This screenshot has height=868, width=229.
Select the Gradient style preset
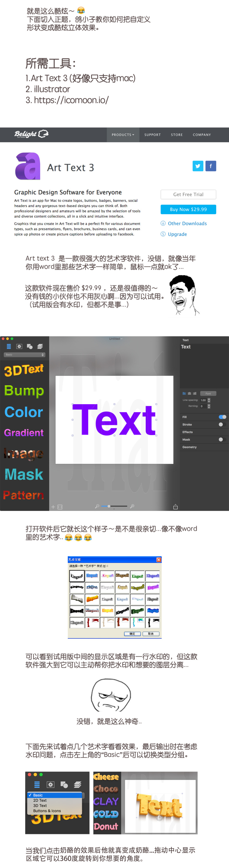(x=23, y=433)
